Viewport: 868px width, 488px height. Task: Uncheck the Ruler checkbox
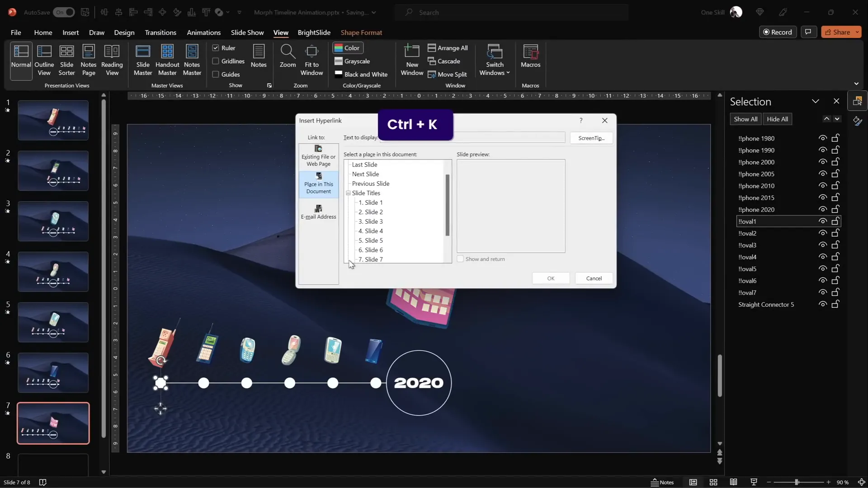(x=216, y=48)
